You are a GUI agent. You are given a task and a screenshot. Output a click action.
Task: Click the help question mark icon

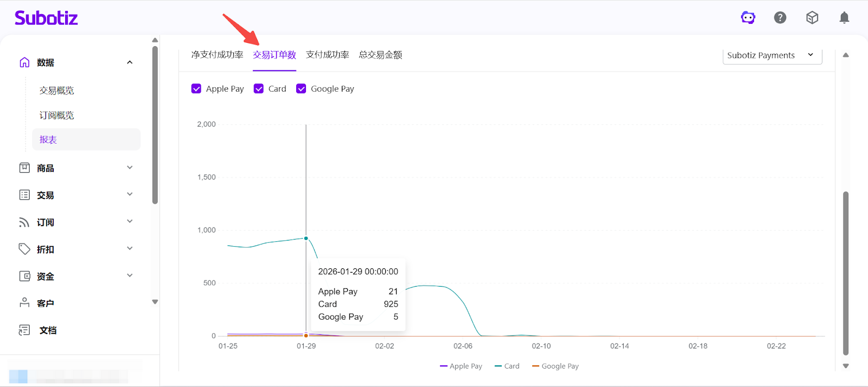point(780,18)
